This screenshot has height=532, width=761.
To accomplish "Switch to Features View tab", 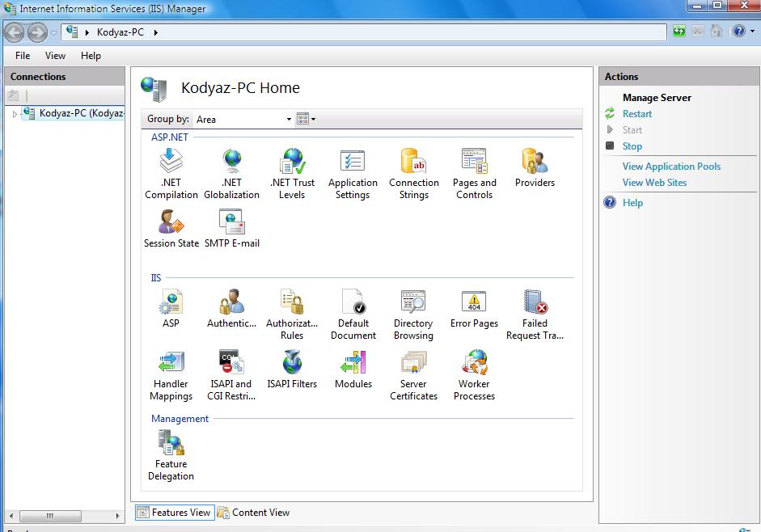I will (x=175, y=513).
